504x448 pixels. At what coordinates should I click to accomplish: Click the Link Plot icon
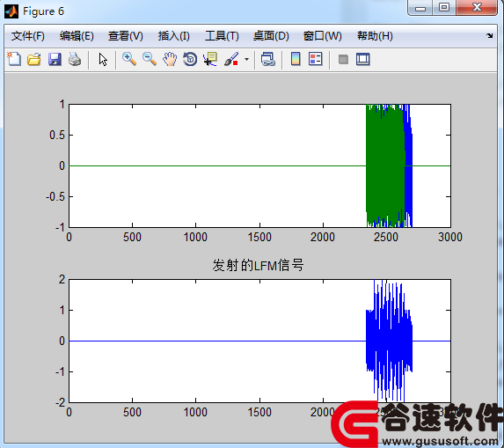coord(267,60)
